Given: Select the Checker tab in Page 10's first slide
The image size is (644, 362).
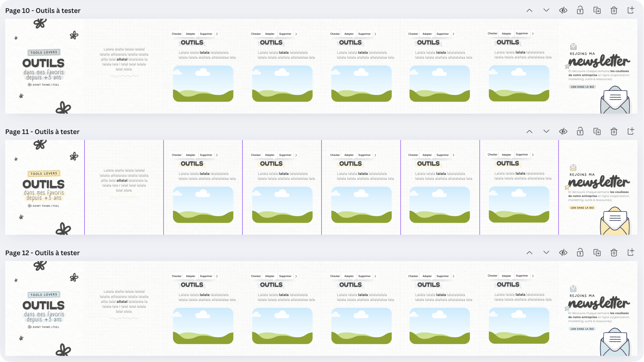Looking at the screenshot, I should (177, 34).
